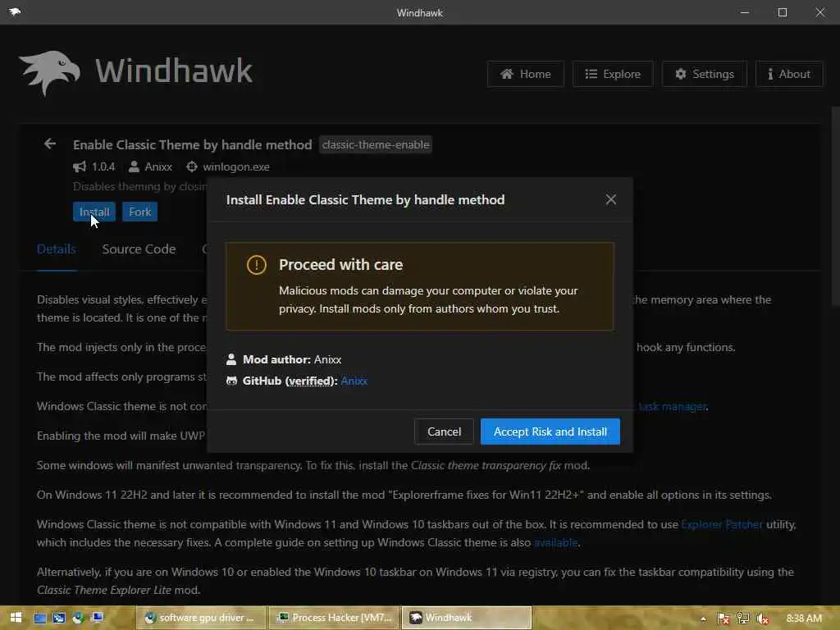Click the third pinned taskbar icon
The image size is (840, 630).
78,618
